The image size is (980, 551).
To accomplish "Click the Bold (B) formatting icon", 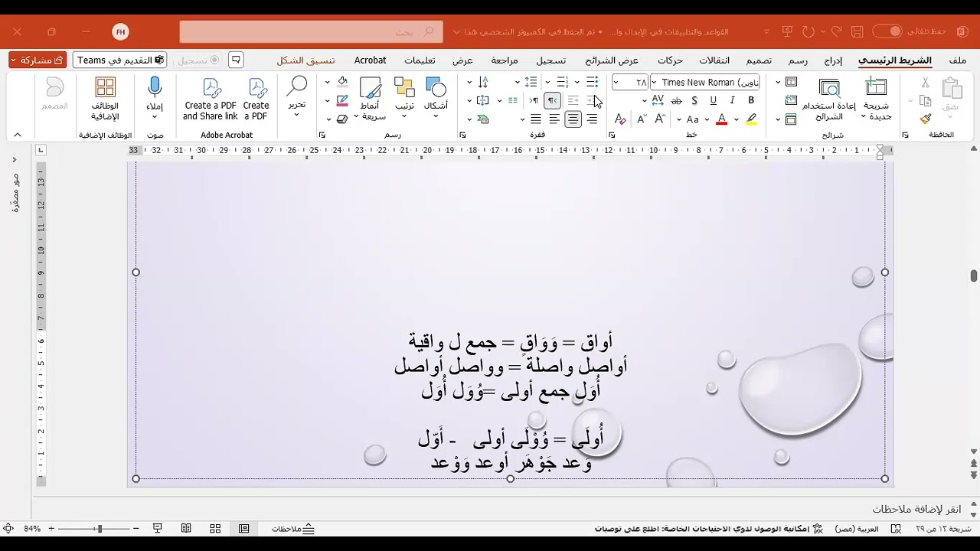I will point(751,100).
